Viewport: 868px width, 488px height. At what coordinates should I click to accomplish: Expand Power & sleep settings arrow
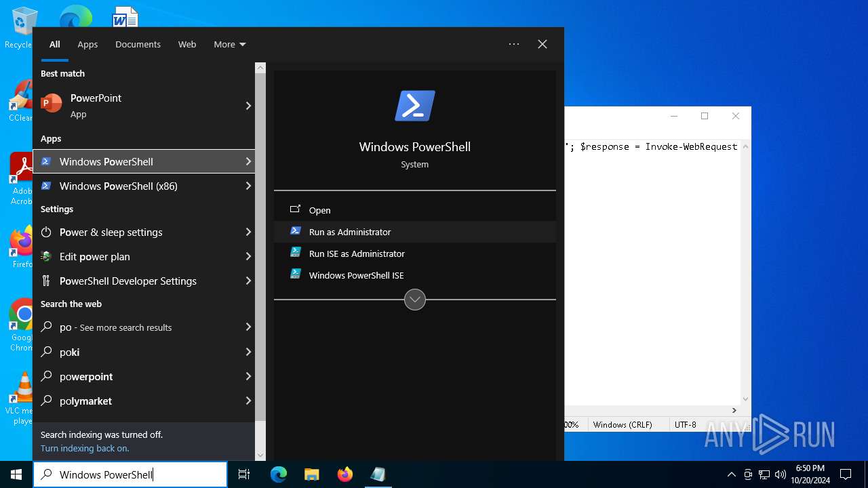coord(248,232)
